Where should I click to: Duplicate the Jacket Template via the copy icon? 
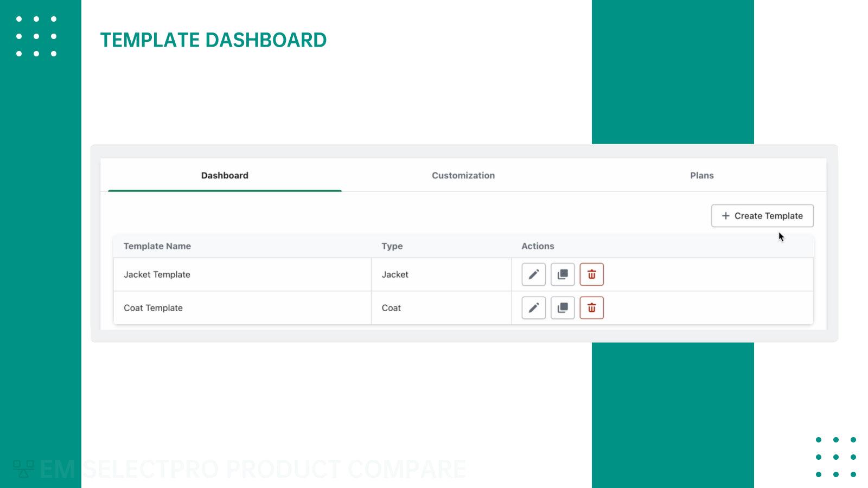[x=562, y=274]
